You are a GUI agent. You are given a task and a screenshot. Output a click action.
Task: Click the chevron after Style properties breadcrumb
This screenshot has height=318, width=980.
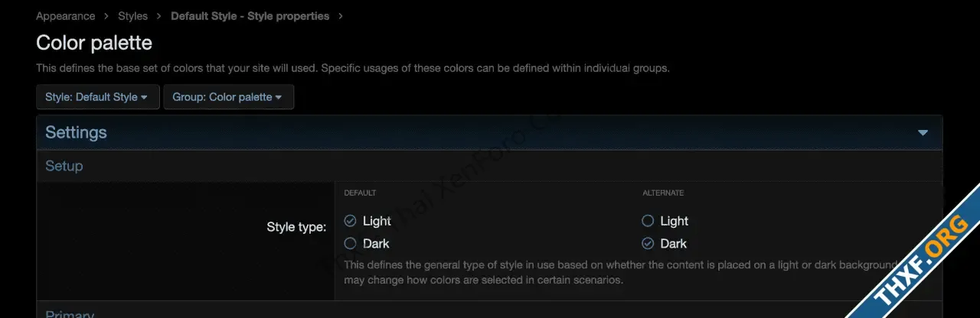tap(341, 16)
